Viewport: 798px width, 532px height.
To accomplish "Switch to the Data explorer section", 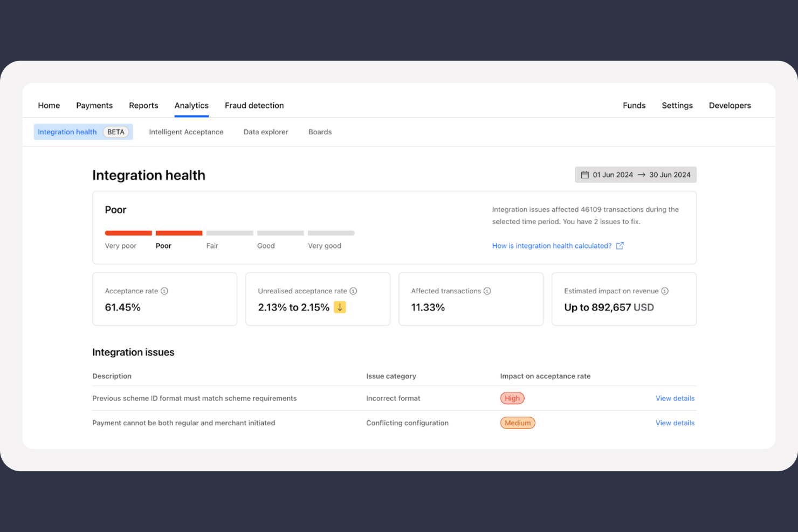I will [x=265, y=132].
